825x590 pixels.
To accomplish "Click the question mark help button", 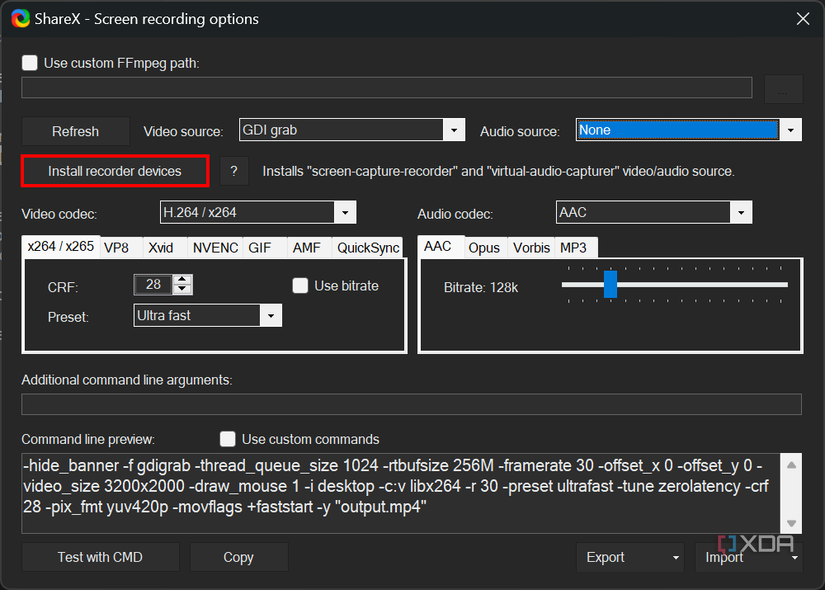I will tap(234, 171).
